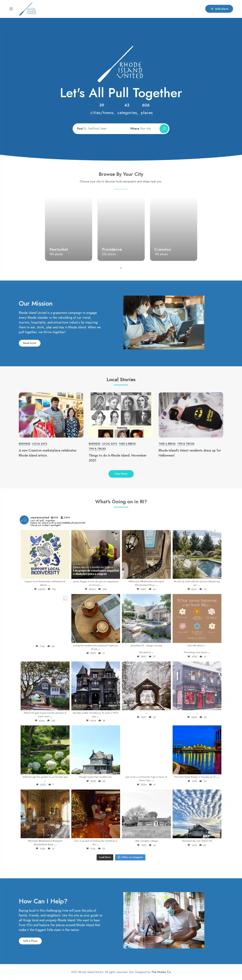The image size is (242, 980).
Task: Click the Rhode Island United header logo
Action: click(27, 9)
